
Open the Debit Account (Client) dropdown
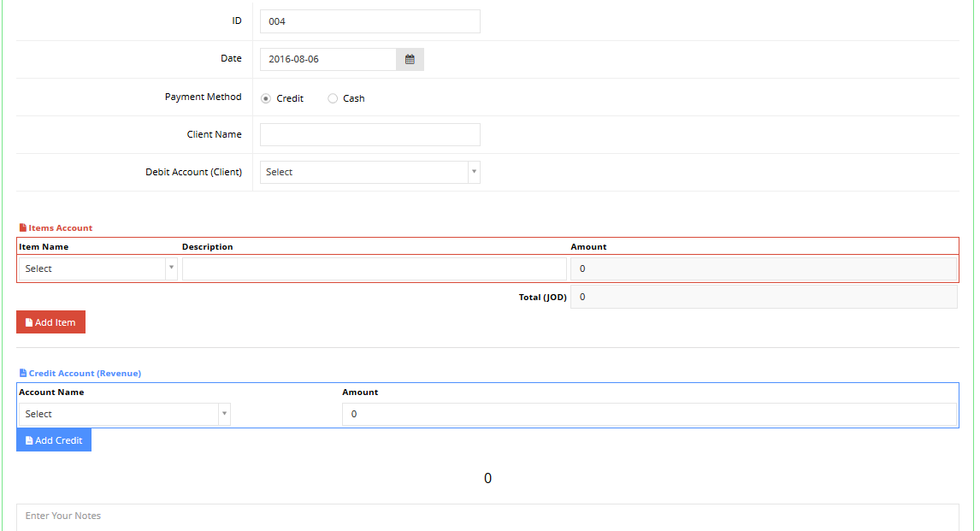[x=370, y=173]
